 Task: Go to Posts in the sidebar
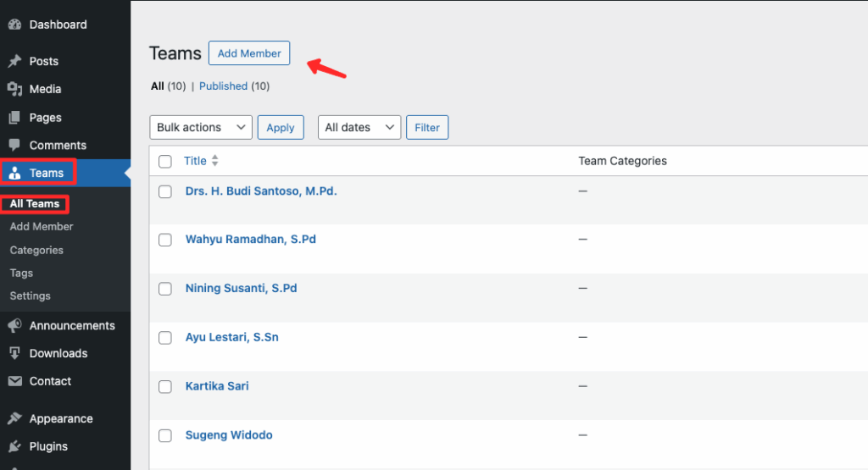pyautogui.click(x=44, y=61)
